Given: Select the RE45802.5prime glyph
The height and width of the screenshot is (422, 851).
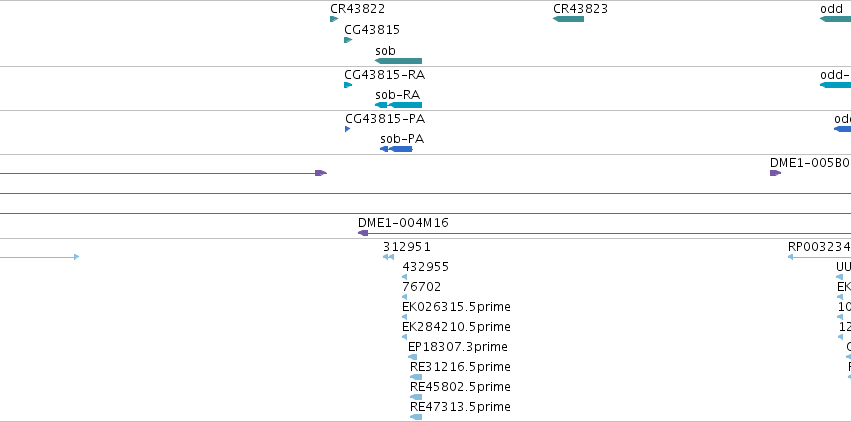Looking at the screenshot, I should pyautogui.click(x=416, y=397).
